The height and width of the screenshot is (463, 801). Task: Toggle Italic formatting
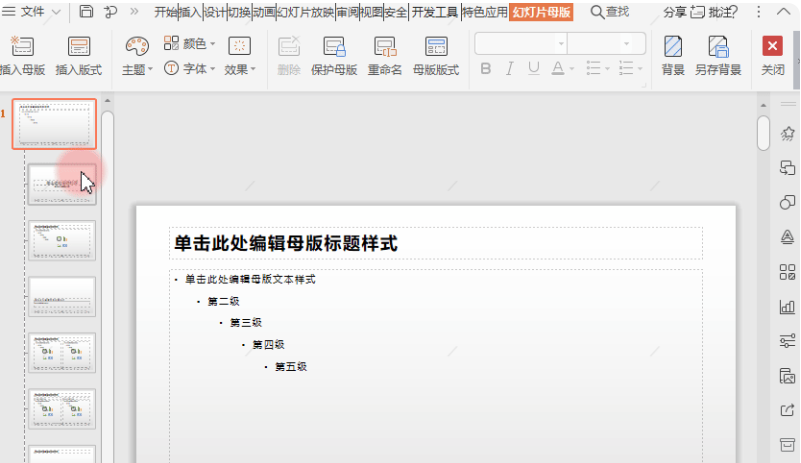coord(509,68)
